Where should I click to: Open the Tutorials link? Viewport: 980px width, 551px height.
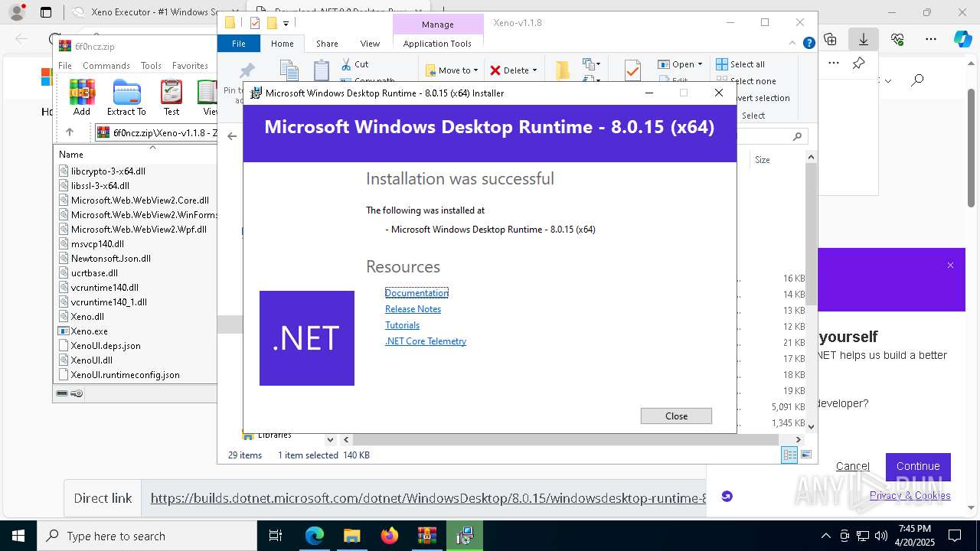tap(402, 325)
